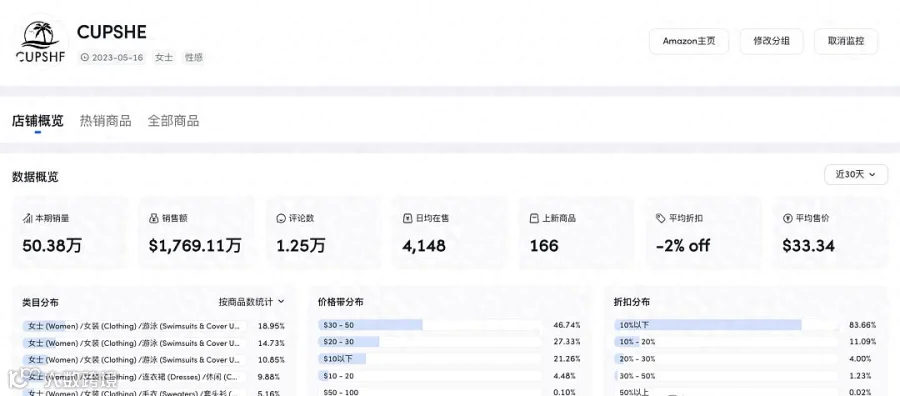The image size is (900, 396).
Task: Open the 近30天 time range dropdown
Action: [x=856, y=174]
